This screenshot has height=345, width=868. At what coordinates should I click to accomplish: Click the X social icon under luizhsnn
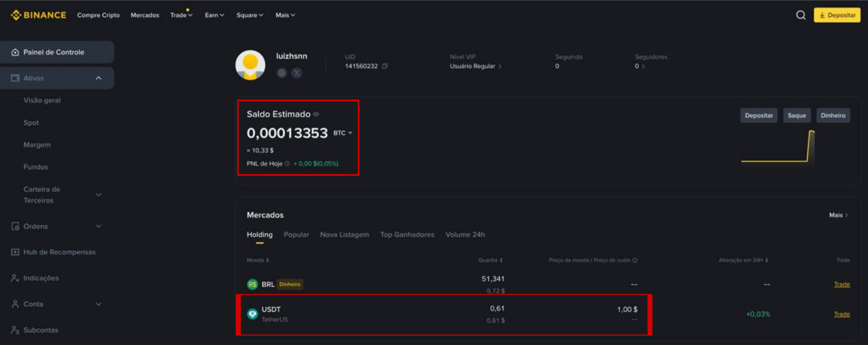[296, 73]
